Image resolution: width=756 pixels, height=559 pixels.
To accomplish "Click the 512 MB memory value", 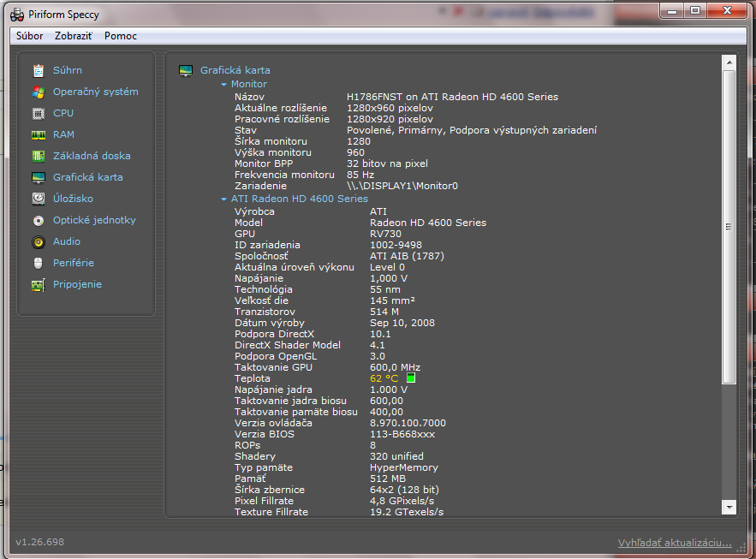I will point(388,479).
